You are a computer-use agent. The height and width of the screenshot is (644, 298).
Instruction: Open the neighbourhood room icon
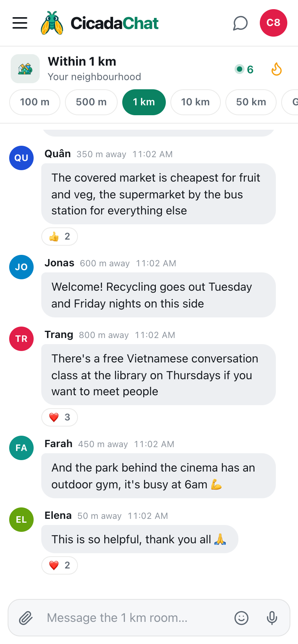(25, 69)
